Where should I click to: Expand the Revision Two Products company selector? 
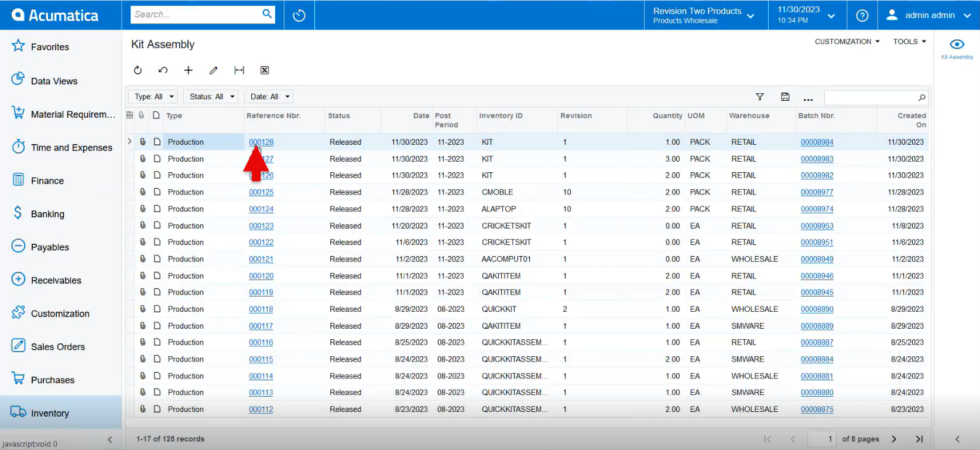click(705, 15)
